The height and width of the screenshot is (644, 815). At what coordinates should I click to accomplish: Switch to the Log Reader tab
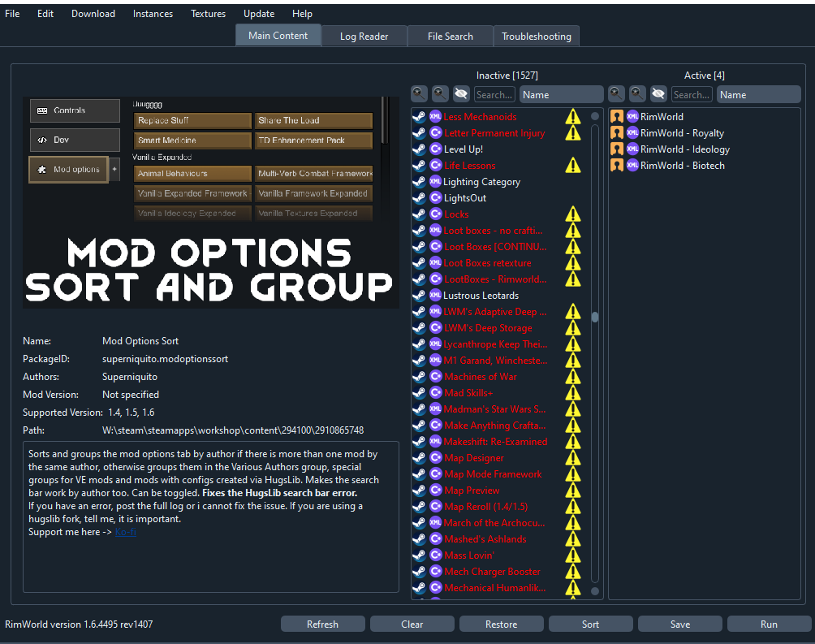364,37
